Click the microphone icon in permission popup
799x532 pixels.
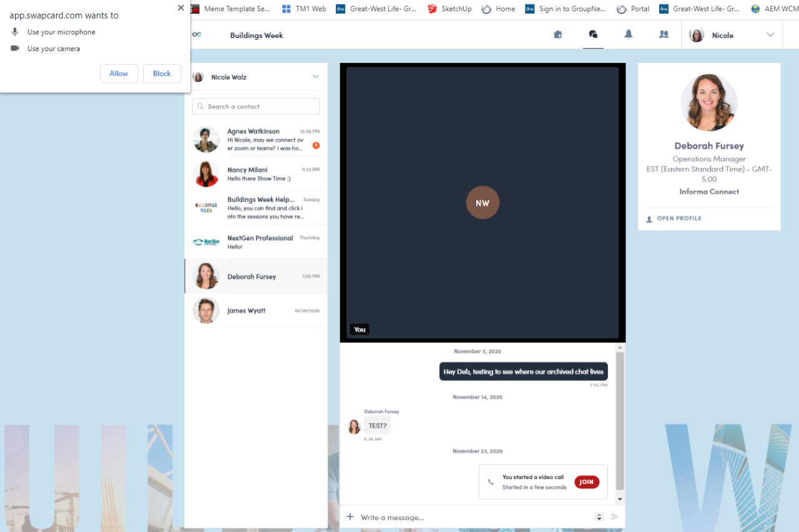(15, 32)
